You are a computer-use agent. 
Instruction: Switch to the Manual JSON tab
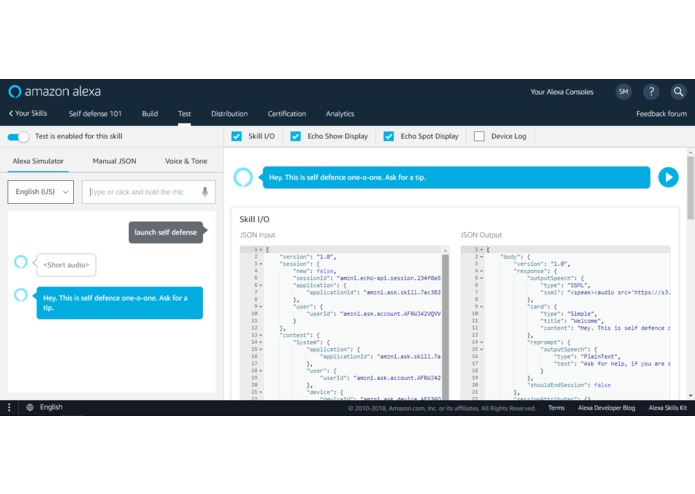[x=114, y=161]
